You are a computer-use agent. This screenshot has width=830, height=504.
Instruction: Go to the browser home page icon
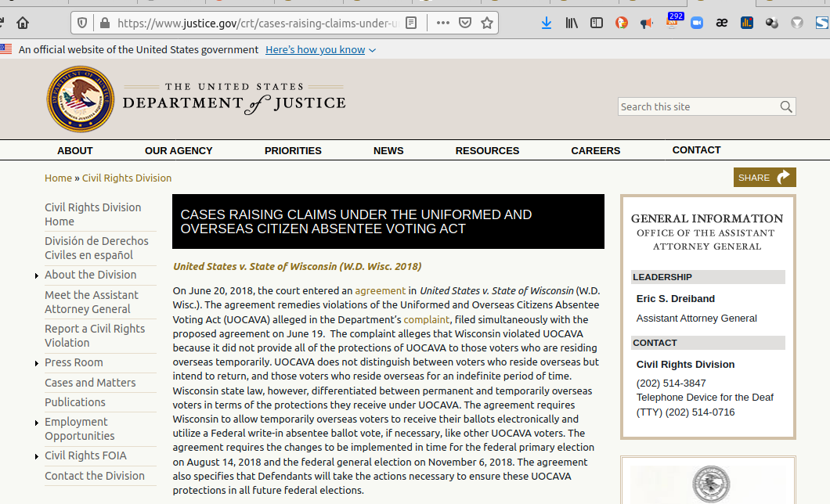pyautogui.click(x=22, y=23)
